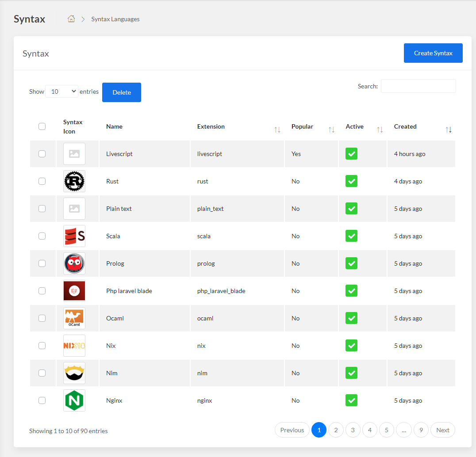
Task: Click the Nix syntax icon
Action: [x=74, y=346]
